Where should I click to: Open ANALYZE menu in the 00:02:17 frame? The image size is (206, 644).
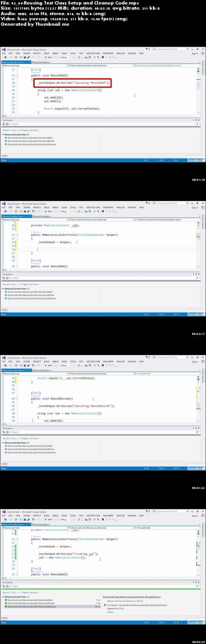121,207
